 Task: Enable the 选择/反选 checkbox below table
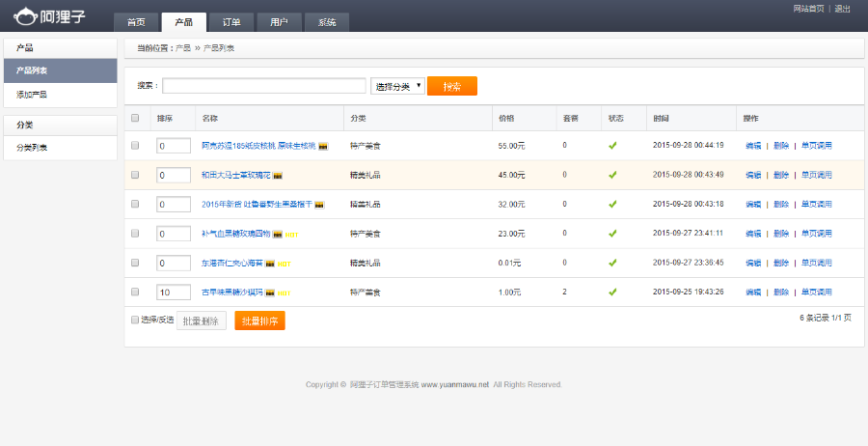pyautogui.click(x=135, y=320)
